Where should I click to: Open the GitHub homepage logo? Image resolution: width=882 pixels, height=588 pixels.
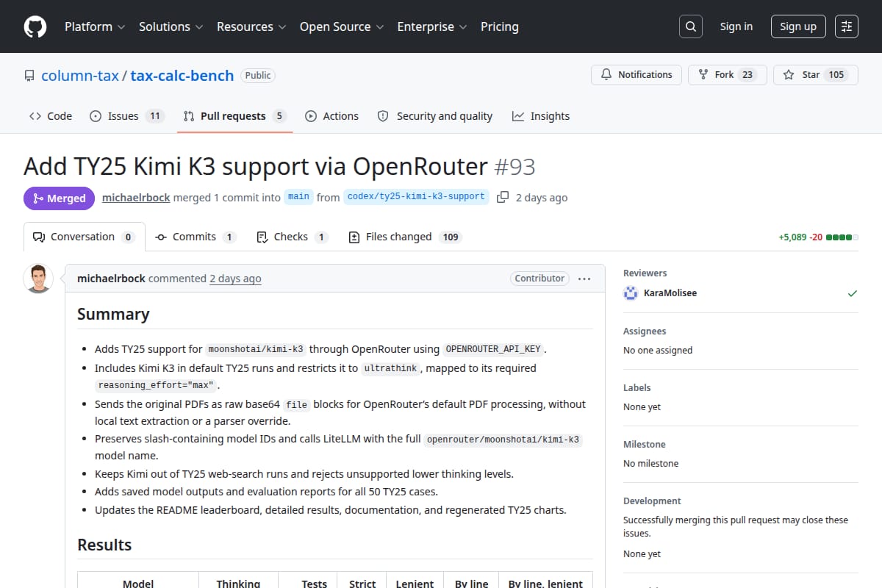coord(35,26)
